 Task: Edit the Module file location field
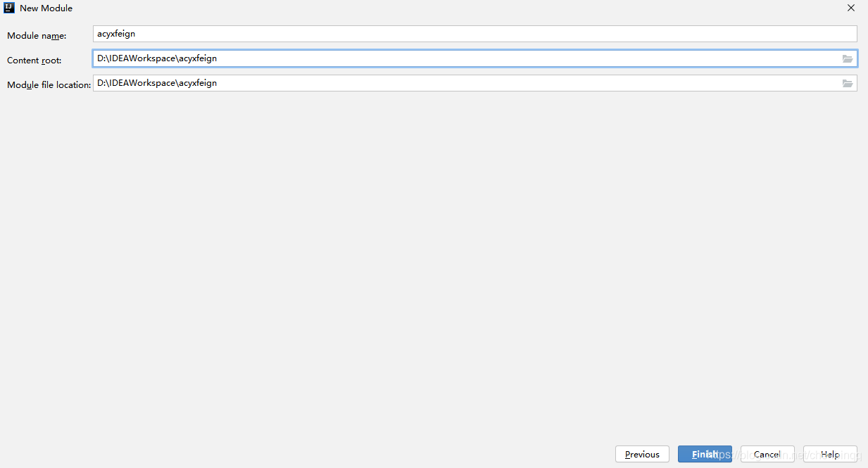click(x=475, y=83)
